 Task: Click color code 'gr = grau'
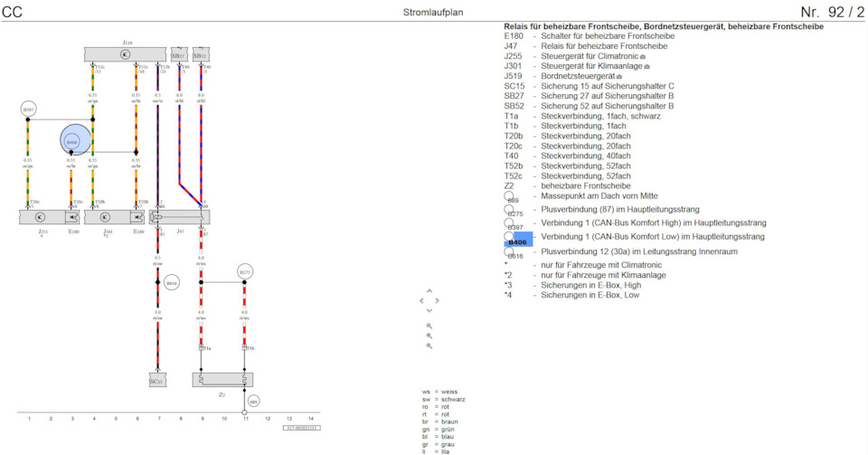pyautogui.click(x=438, y=444)
